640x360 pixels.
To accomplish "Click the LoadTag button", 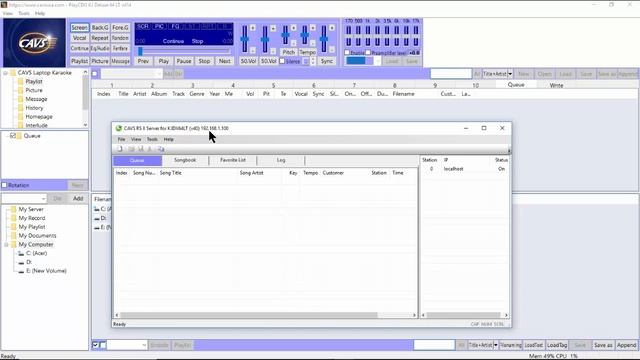I will pos(557,345).
